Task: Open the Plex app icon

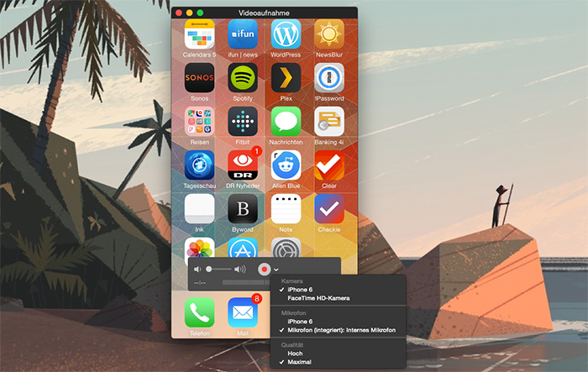Action: [x=286, y=77]
